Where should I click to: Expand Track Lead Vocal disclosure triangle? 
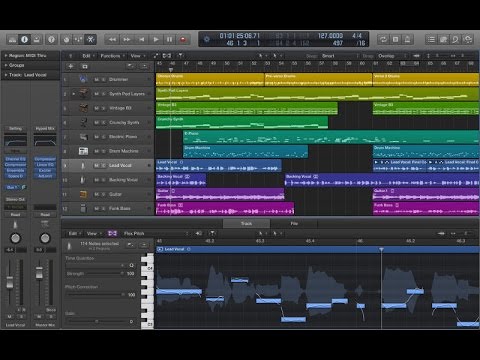coord(6,75)
